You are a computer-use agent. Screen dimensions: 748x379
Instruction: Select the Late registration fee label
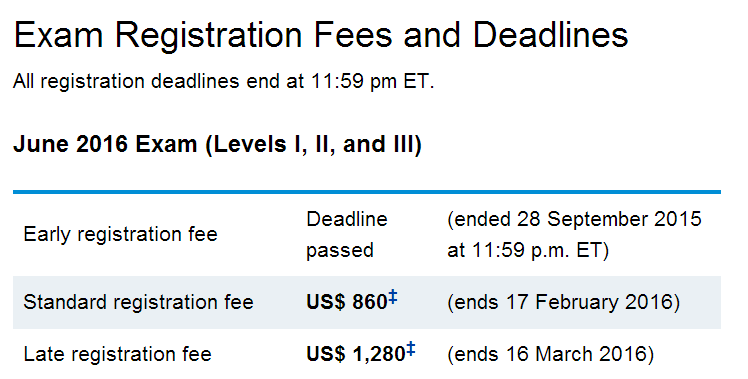pos(117,354)
